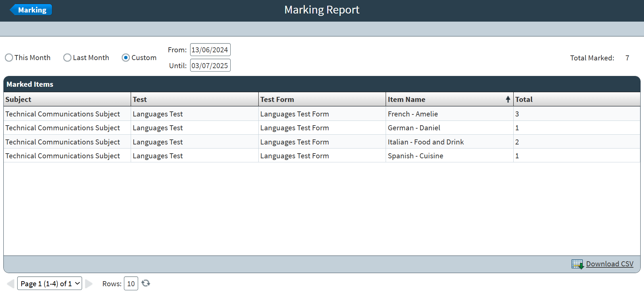Screen dimensions: 644x294
Task: Click the Marking back button
Action: [31, 10]
